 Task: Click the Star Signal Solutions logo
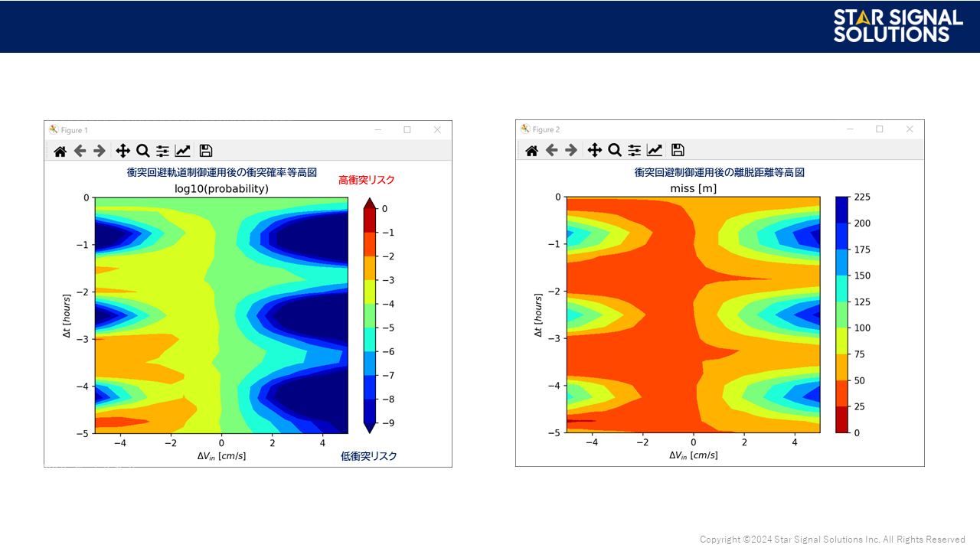[898, 26]
